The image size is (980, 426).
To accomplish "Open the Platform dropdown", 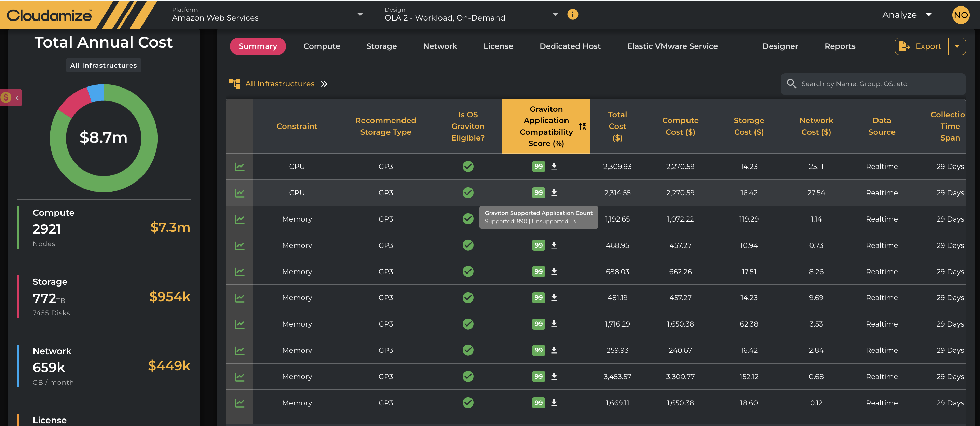I will coord(359,14).
